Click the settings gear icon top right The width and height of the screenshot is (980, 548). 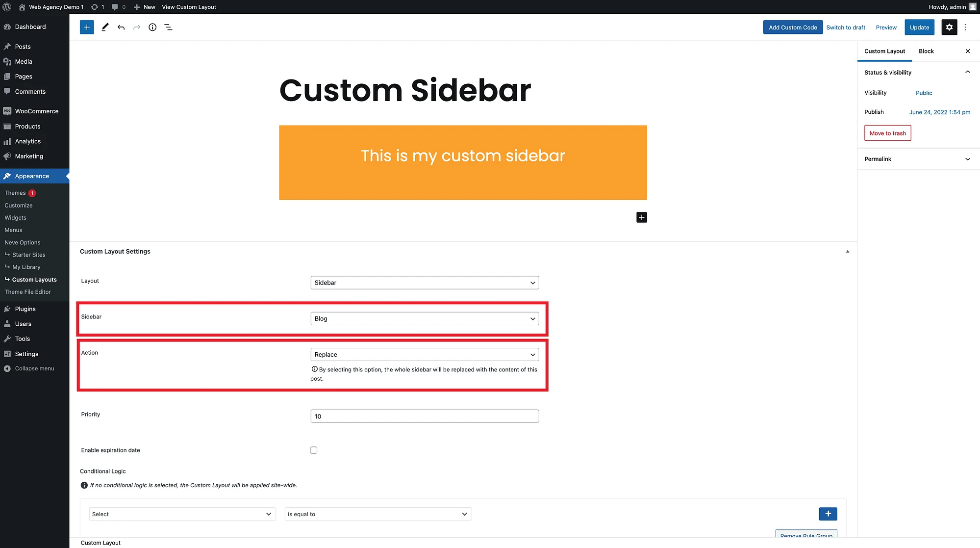(x=949, y=27)
